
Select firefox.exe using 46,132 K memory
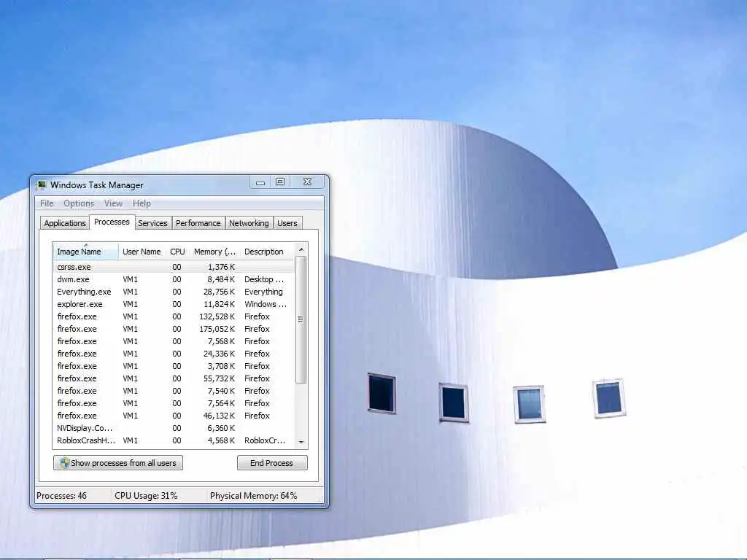coord(174,416)
